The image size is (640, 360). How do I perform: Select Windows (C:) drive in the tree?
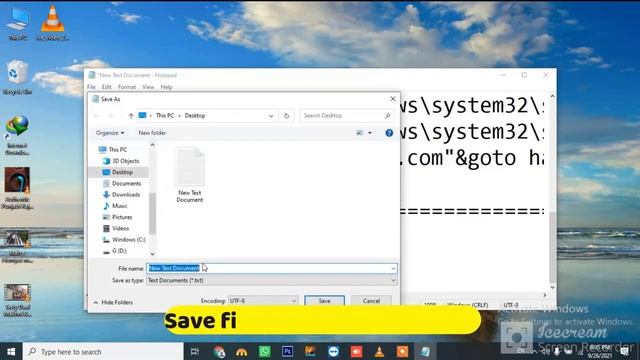[x=124, y=240]
